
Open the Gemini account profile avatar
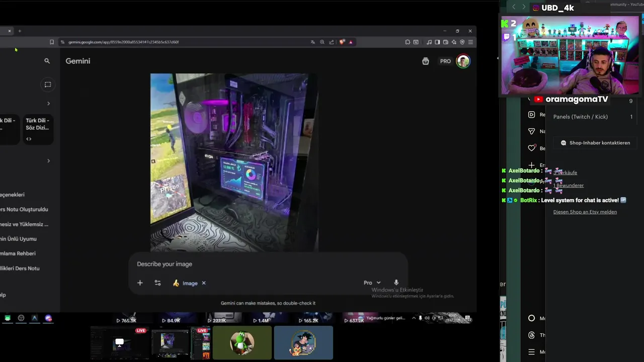coord(463,61)
